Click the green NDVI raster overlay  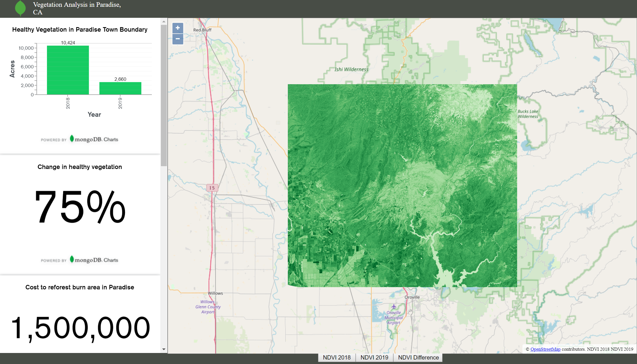pos(402,185)
